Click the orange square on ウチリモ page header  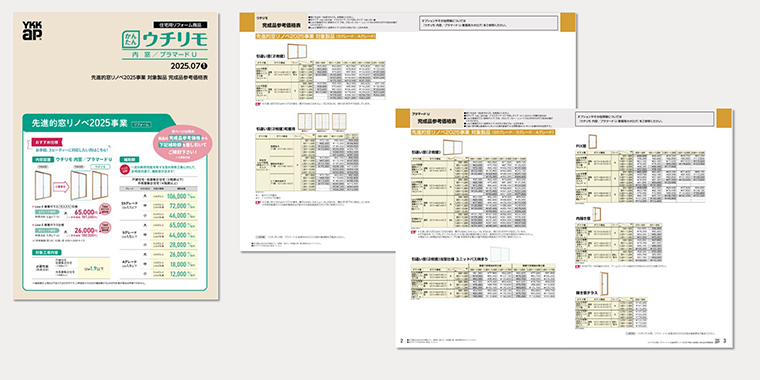click(x=568, y=22)
